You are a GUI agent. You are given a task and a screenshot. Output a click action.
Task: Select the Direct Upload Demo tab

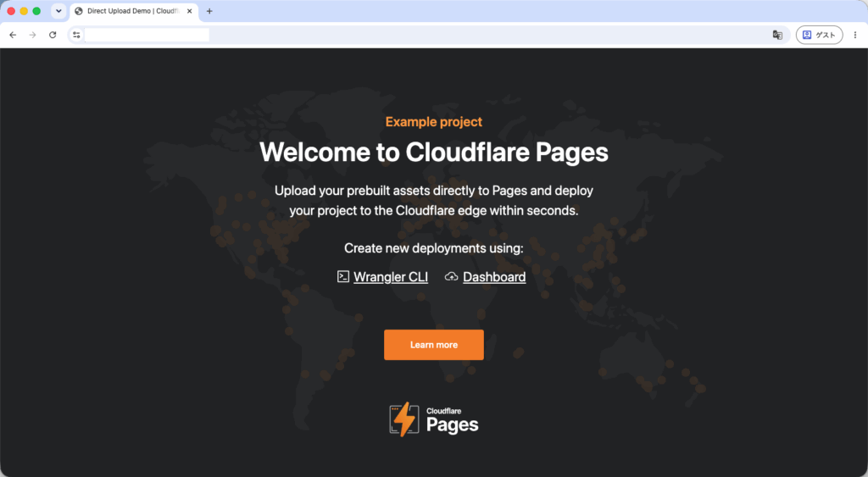134,11
